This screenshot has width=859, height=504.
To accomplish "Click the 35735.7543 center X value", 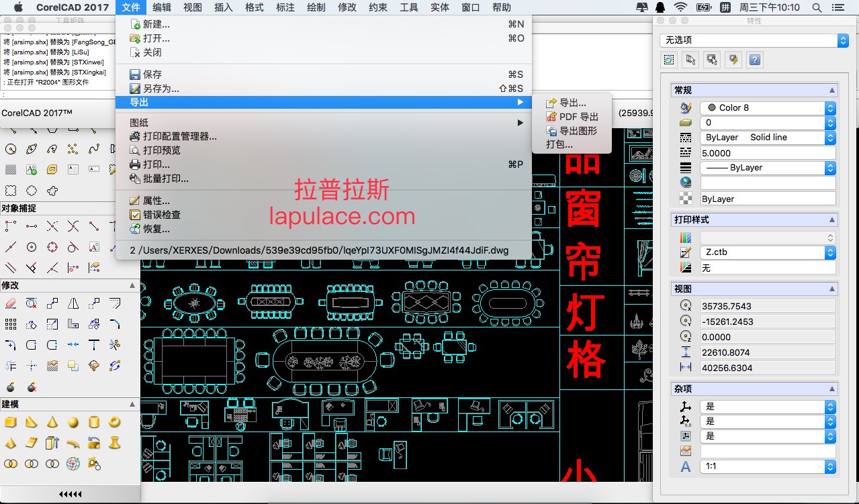I will (x=768, y=306).
